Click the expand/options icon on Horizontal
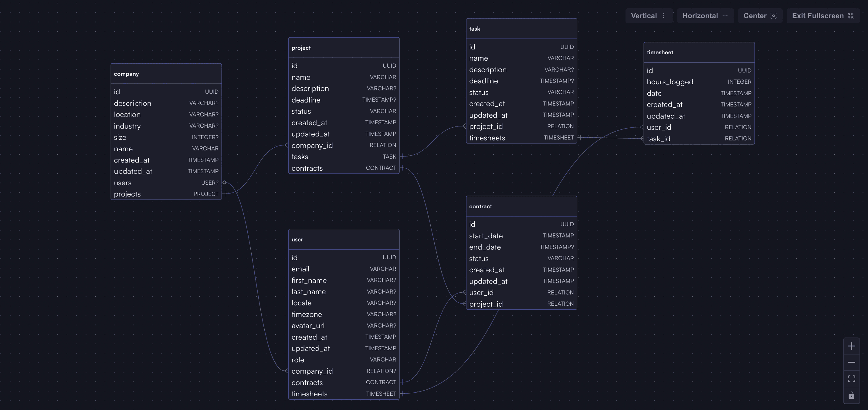Viewport: 868px width, 410px height. (x=726, y=15)
